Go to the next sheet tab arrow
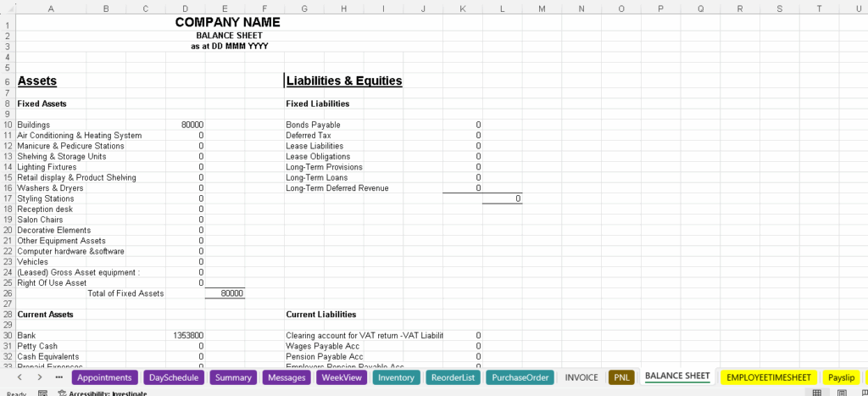The height and width of the screenshot is (396, 868). (39, 377)
